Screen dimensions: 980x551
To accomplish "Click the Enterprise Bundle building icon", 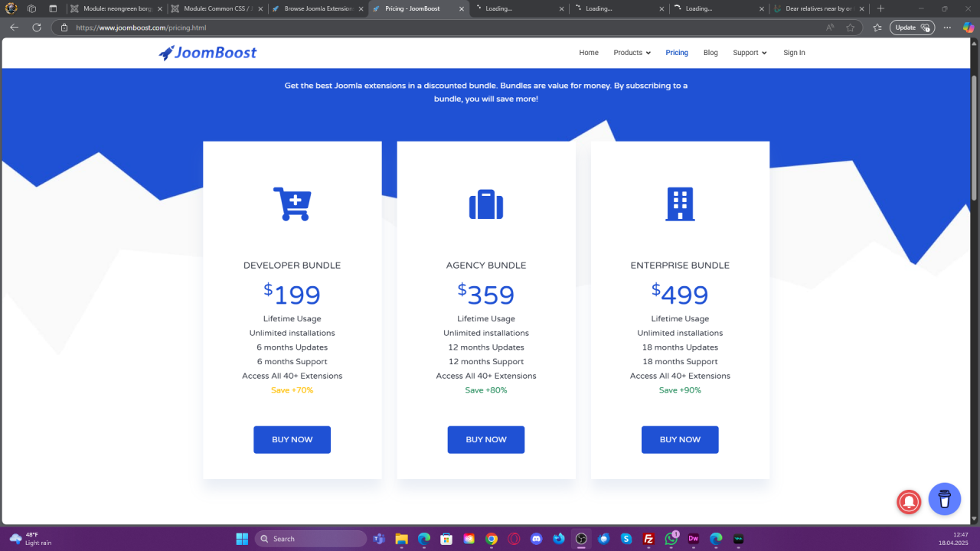I will [680, 204].
